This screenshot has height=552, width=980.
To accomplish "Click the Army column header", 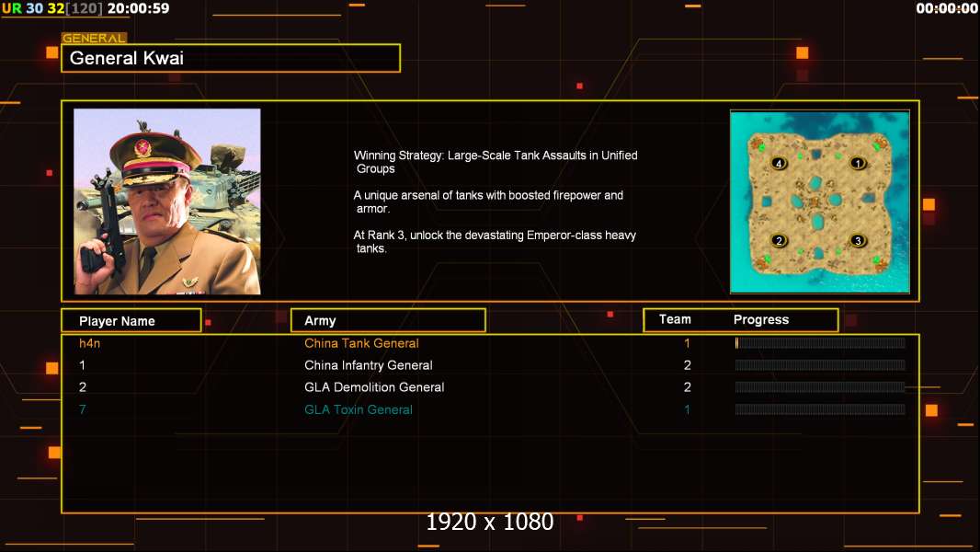I will (x=388, y=321).
